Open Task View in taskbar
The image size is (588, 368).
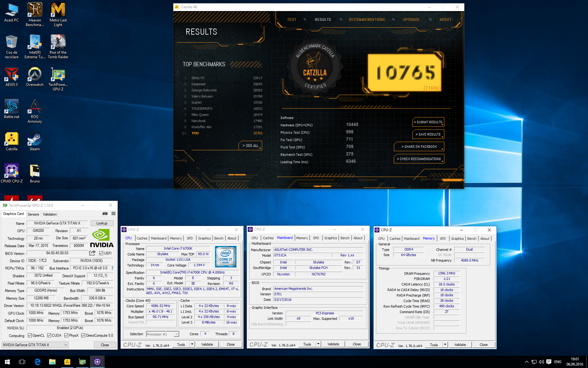click(x=22, y=362)
